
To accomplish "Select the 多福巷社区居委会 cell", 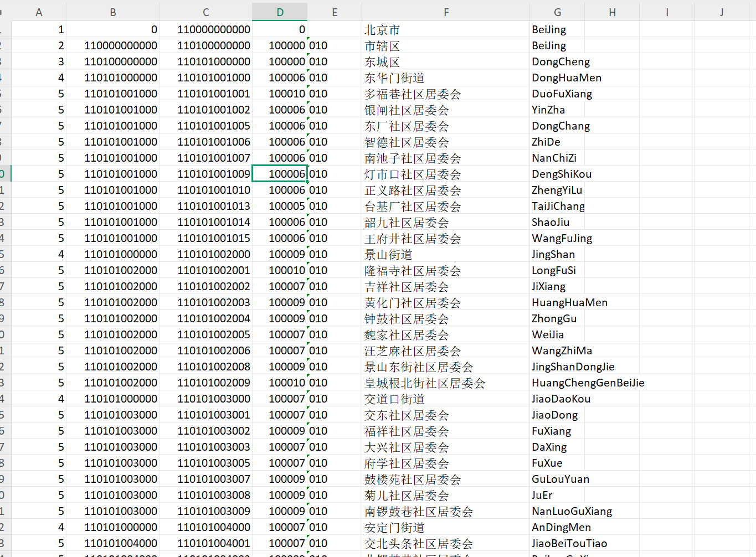I will coord(446,94).
